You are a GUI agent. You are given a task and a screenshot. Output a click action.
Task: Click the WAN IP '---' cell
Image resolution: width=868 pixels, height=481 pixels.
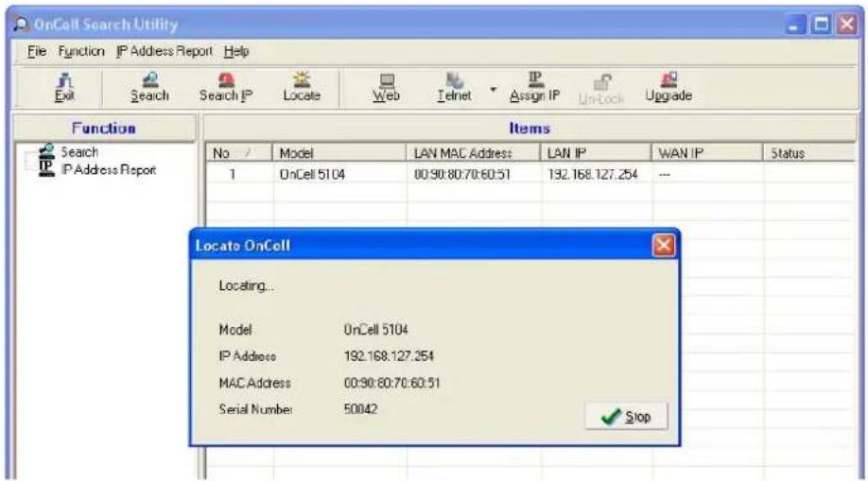point(665,175)
